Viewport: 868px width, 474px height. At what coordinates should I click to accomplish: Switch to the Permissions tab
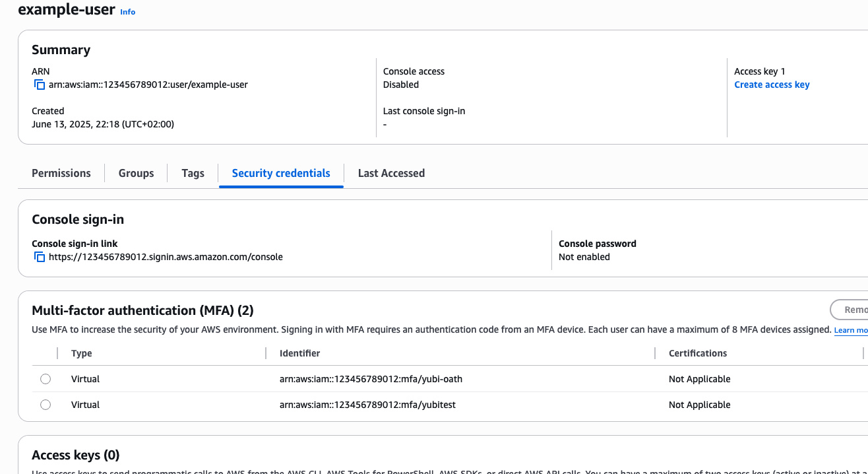61,173
